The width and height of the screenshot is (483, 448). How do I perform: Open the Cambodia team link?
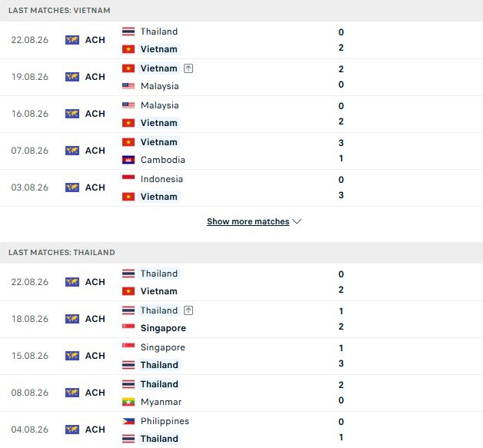[x=162, y=160]
